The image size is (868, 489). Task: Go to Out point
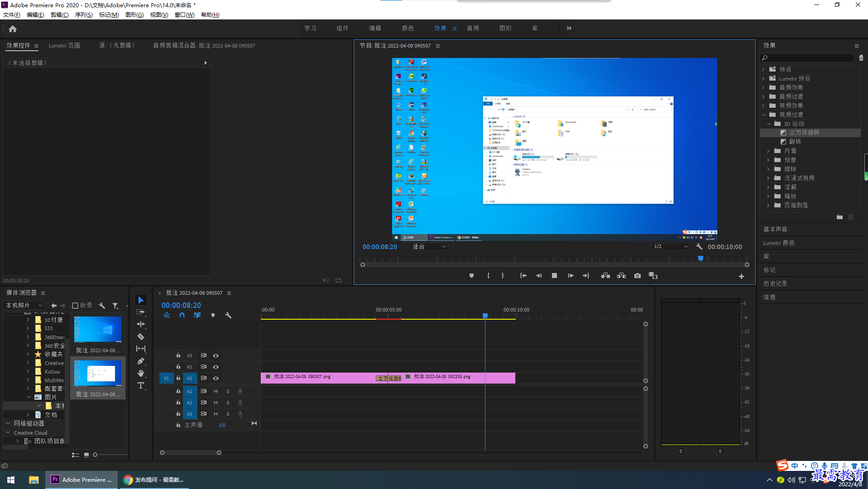coord(586,276)
